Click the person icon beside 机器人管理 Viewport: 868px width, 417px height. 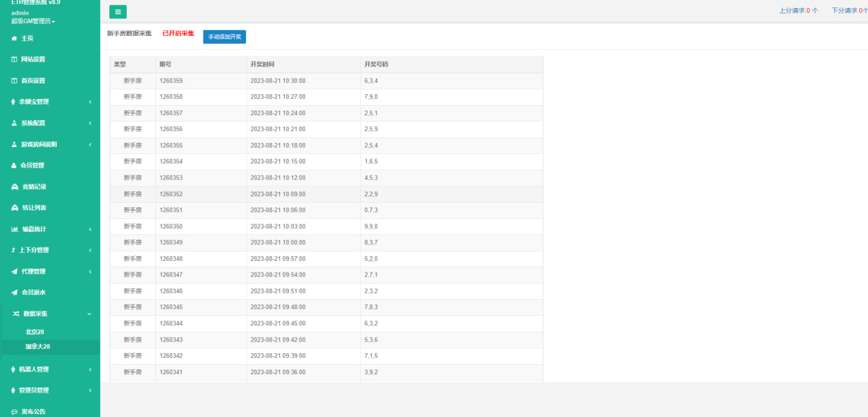click(14, 370)
